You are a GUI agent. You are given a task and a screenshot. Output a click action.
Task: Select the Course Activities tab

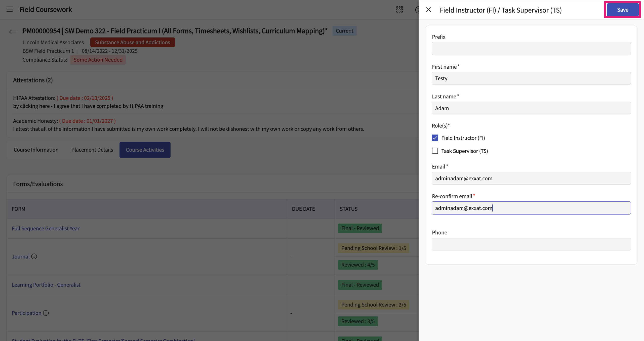(145, 150)
